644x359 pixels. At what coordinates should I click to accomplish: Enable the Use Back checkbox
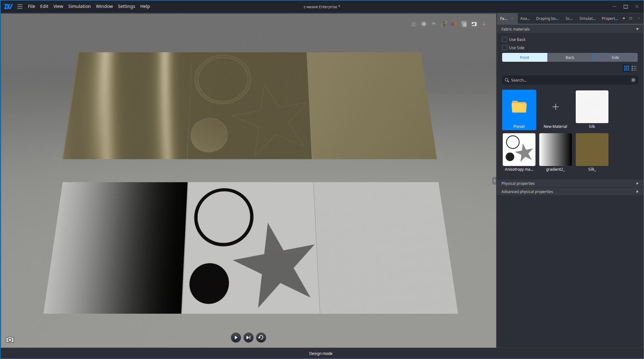point(505,39)
